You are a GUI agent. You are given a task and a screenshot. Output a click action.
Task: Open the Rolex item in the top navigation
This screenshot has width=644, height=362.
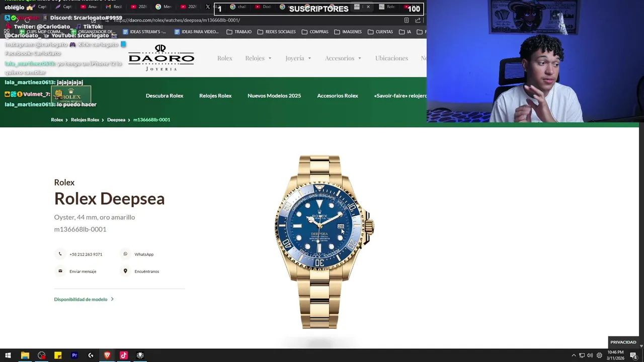[x=225, y=58]
